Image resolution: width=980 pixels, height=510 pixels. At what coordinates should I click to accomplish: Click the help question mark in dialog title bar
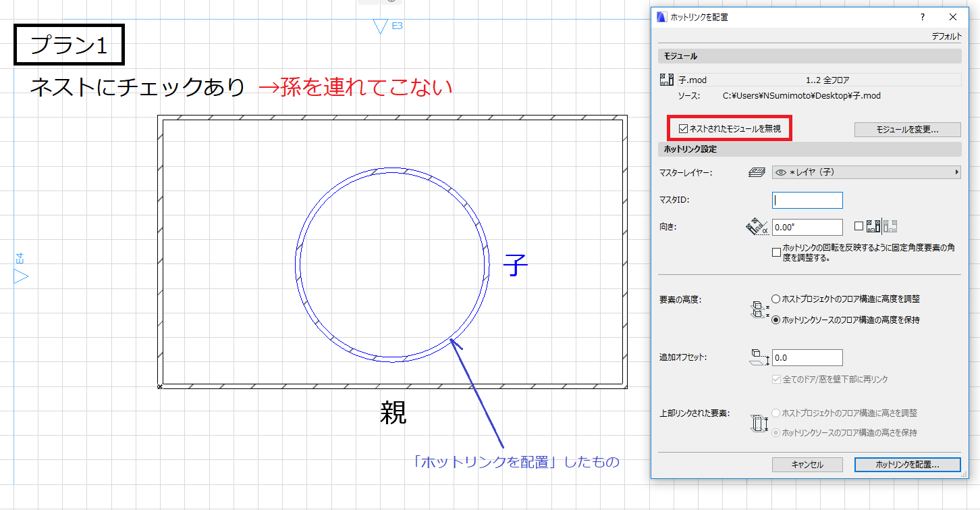pyautogui.click(x=922, y=17)
